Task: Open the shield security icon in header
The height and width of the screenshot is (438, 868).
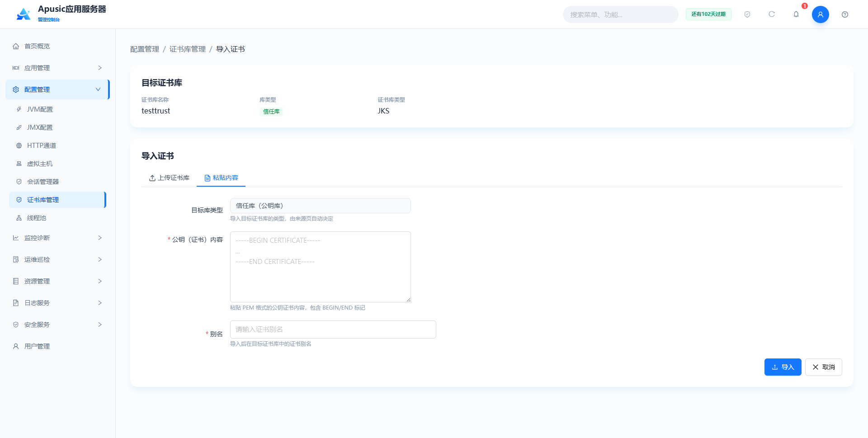Action: click(x=747, y=14)
